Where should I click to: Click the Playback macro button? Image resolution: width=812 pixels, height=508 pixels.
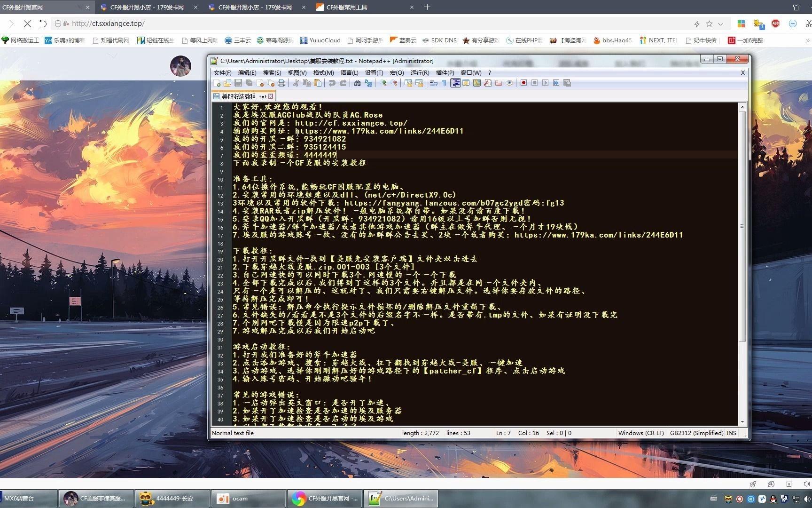click(x=545, y=83)
